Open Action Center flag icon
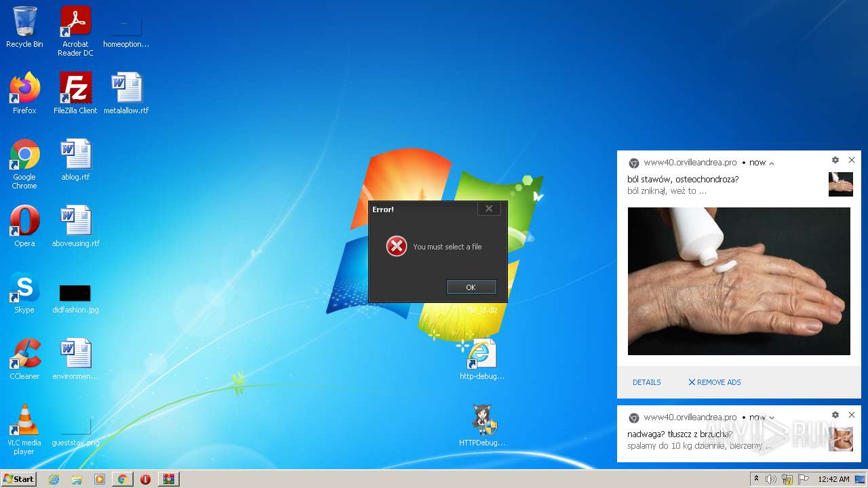This screenshot has height=488, width=868. pyautogui.click(x=803, y=479)
